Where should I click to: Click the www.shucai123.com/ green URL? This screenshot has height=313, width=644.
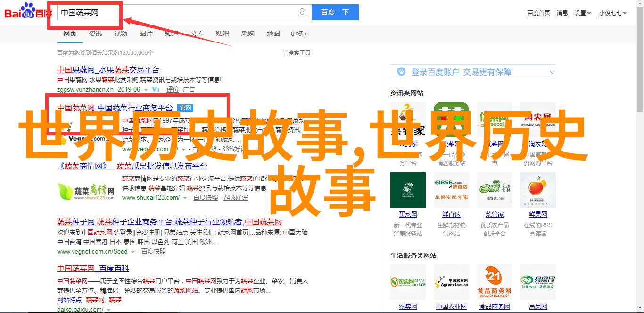[151, 198]
